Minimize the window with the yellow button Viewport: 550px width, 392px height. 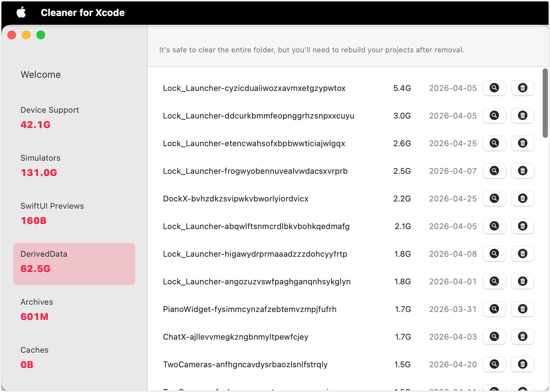pos(26,35)
